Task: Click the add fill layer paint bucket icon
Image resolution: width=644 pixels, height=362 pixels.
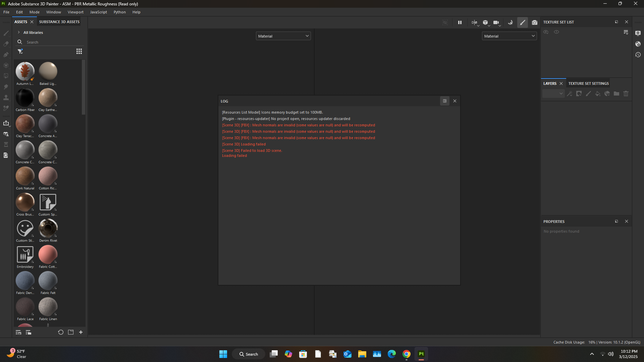Action: pyautogui.click(x=598, y=94)
